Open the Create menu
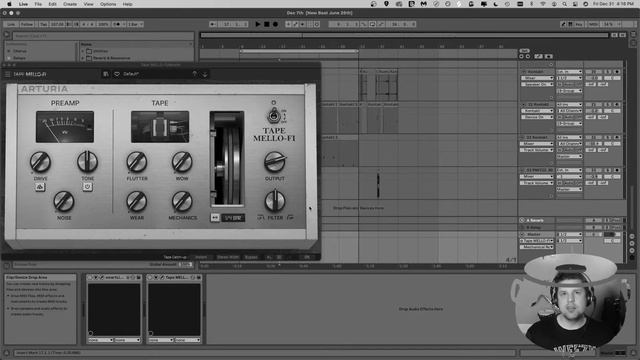This screenshot has height=360, width=640. pyautogui.click(x=70, y=4)
